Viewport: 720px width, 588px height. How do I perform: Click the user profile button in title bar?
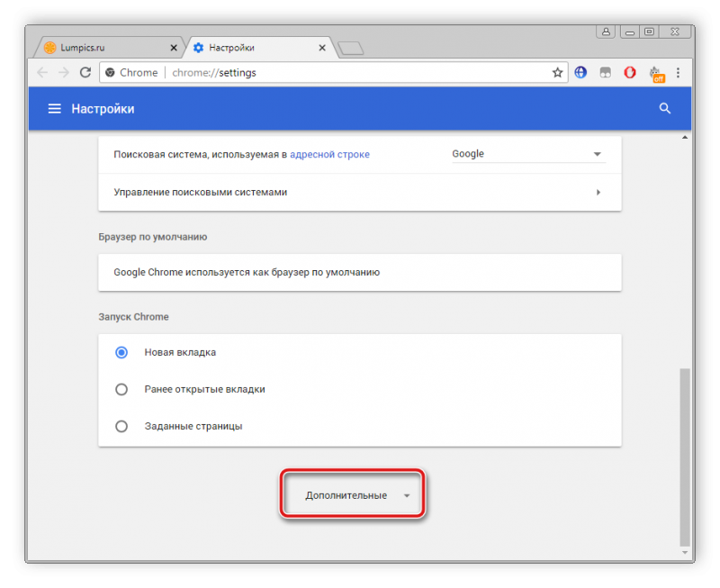(606, 32)
